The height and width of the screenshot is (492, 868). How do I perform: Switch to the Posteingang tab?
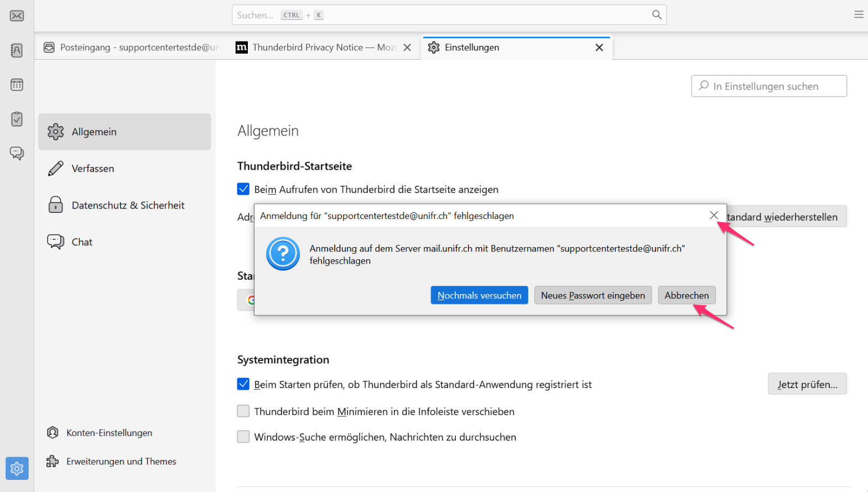(133, 48)
